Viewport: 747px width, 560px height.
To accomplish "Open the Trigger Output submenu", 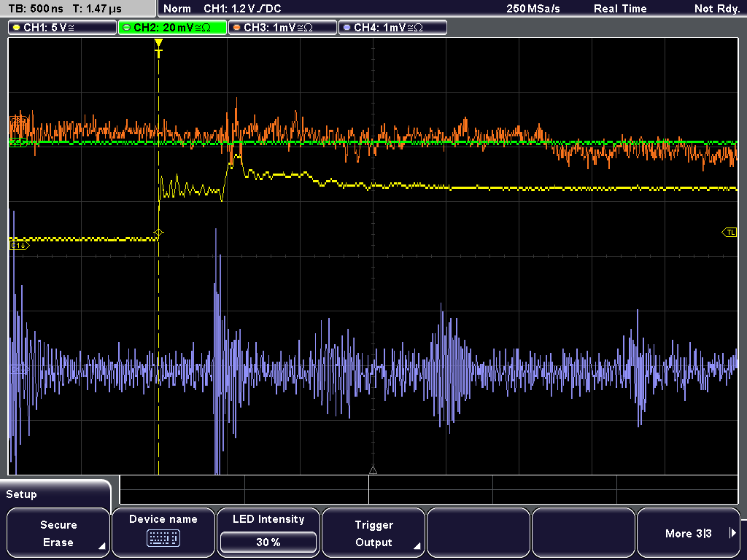I will click(x=373, y=533).
